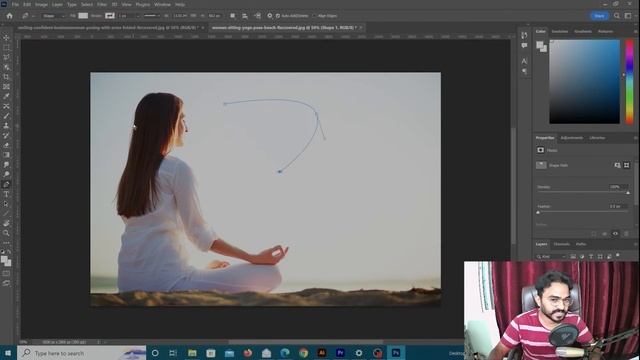Viewport: 640px width, 360px height.
Task: Select the Hand tool
Action: click(x=6, y=223)
